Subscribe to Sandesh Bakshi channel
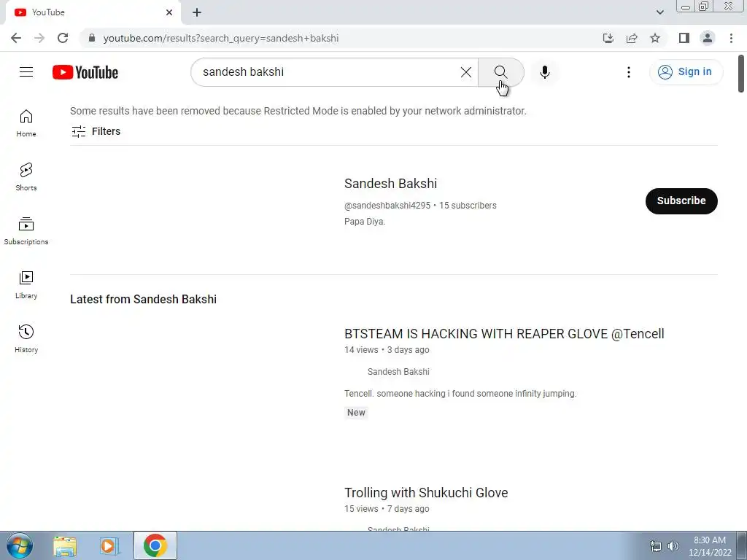The width and height of the screenshot is (747, 560). coord(681,201)
